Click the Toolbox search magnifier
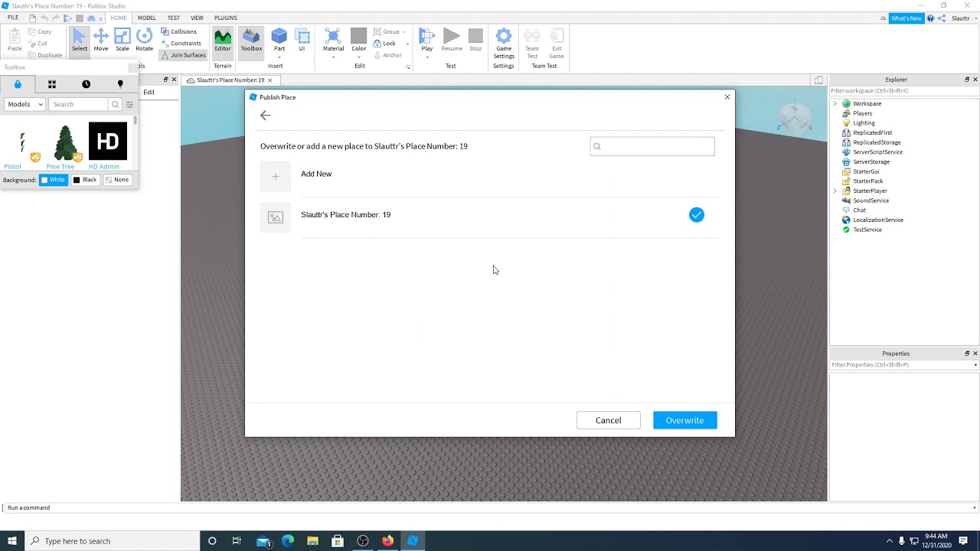The height and width of the screenshot is (551, 980). [115, 104]
